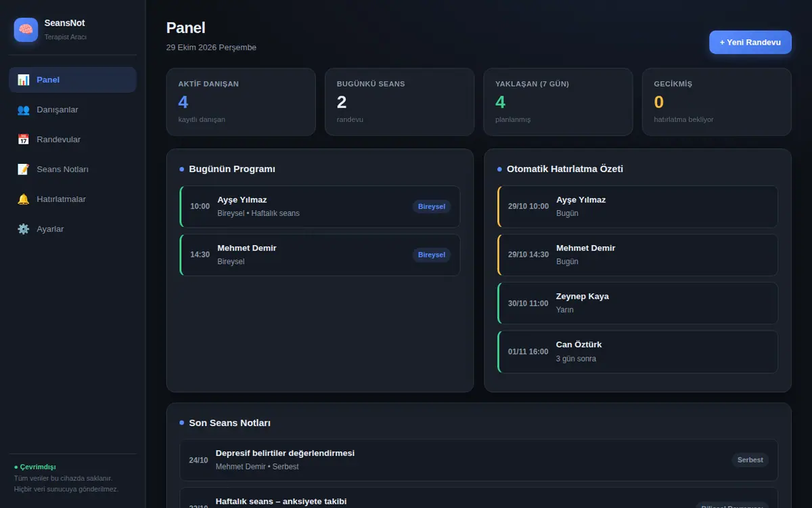The width and height of the screenshot is (812, 508).
Task: Open Danışanlar via its people icon
Action: (x=24, y=110)
